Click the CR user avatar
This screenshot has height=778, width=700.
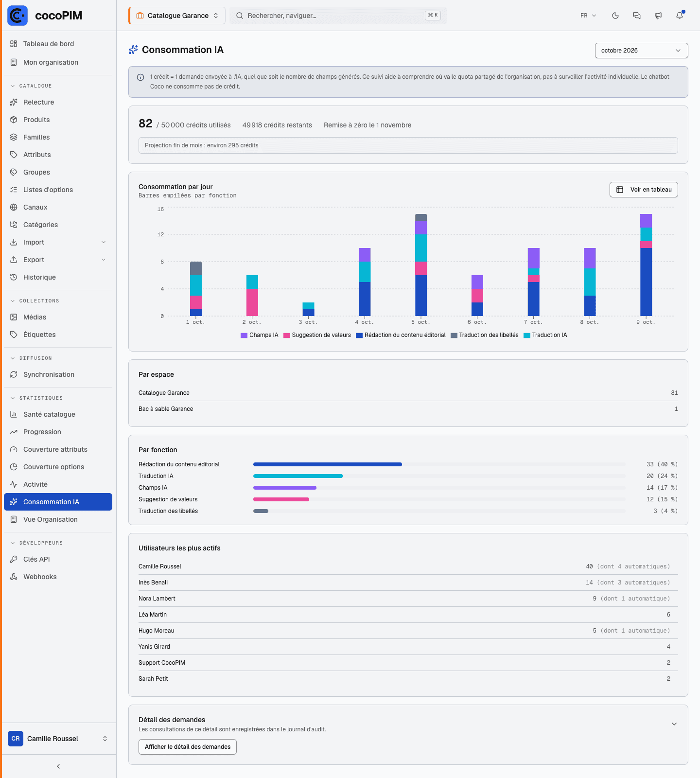[x=16, y=739]
